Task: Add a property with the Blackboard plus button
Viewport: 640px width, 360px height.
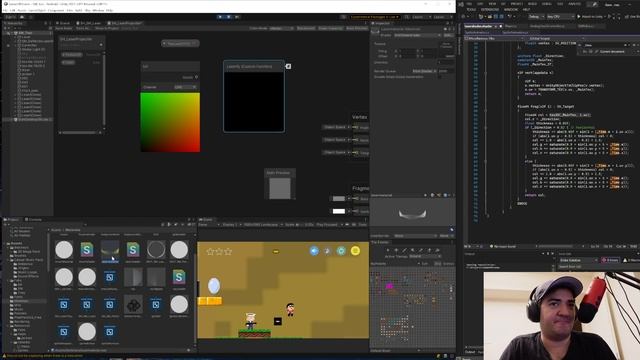Action: tap(101, 44)
